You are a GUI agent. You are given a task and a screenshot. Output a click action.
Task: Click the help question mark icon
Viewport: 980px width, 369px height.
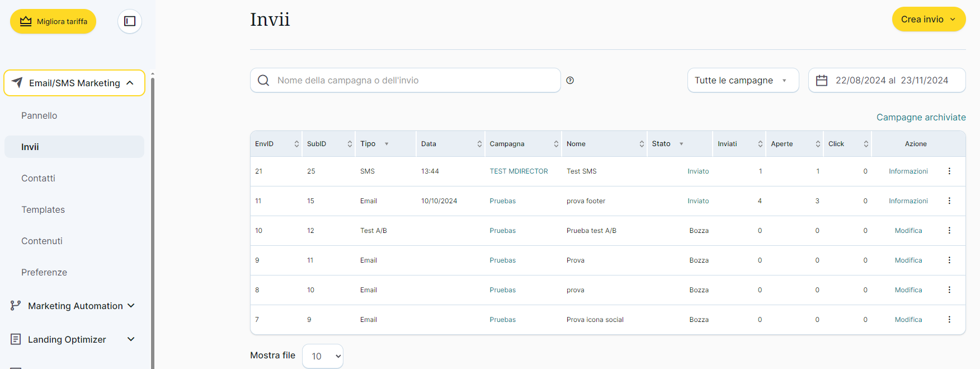(x=570, y=81)
